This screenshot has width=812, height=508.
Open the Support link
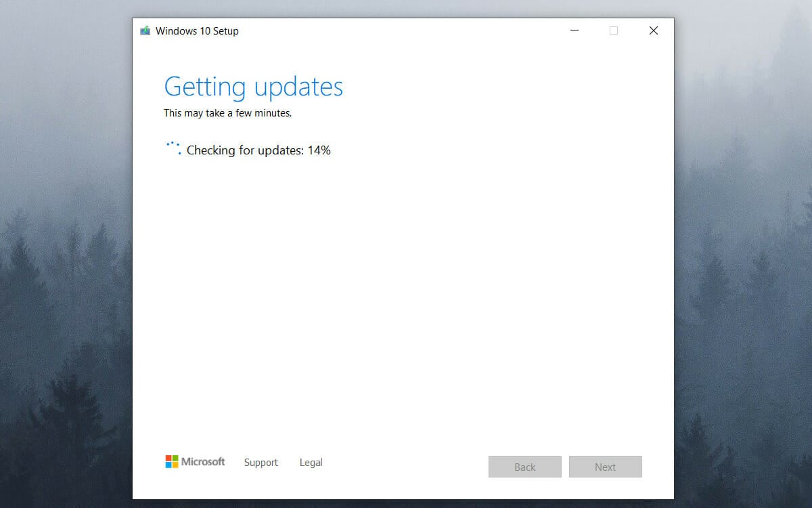[261, 463]
